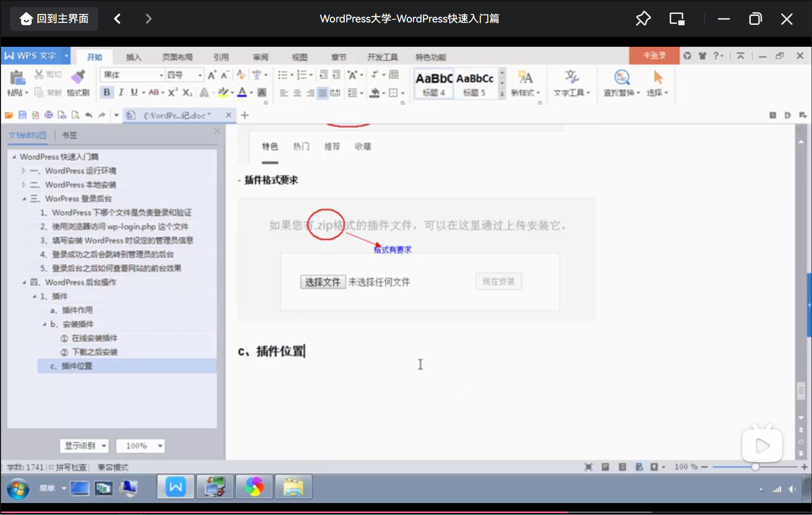Click the 选择文件 button in document

click(323, 282)
